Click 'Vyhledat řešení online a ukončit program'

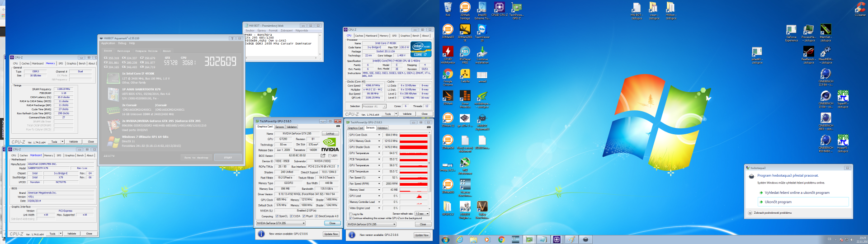click(797, 192)
